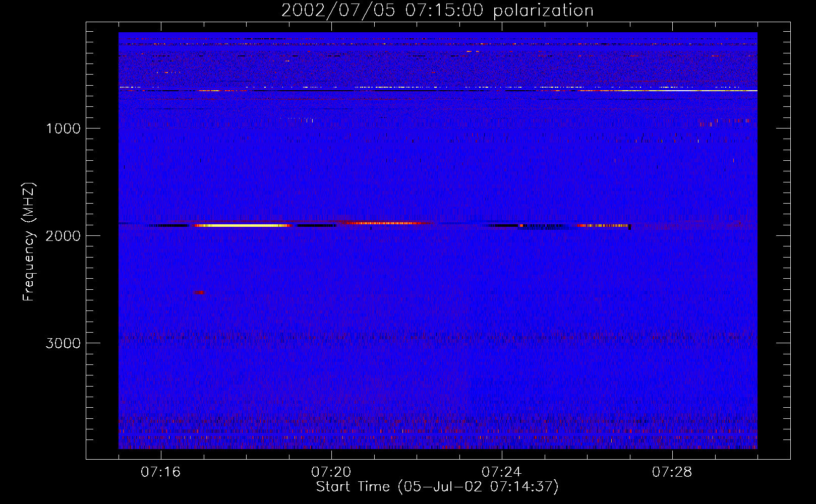Click the 2000 frequency tick label

coord(63,236)
